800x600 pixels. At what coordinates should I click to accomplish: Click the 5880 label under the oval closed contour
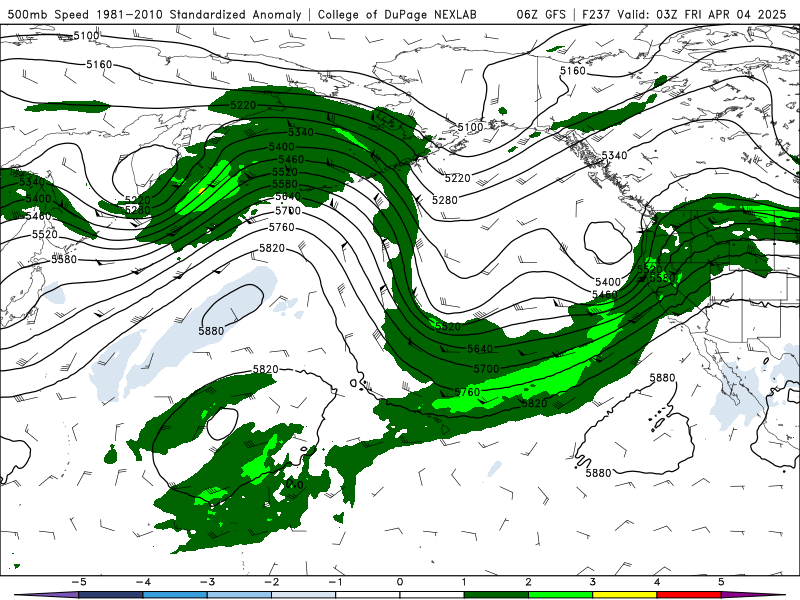point(211,331)
